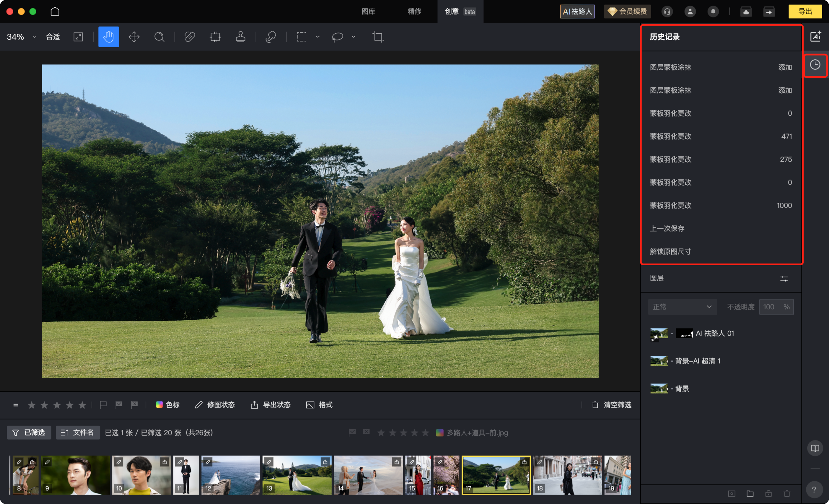
Task: Click 清空筛选 to clear filters
Action: 611,405
